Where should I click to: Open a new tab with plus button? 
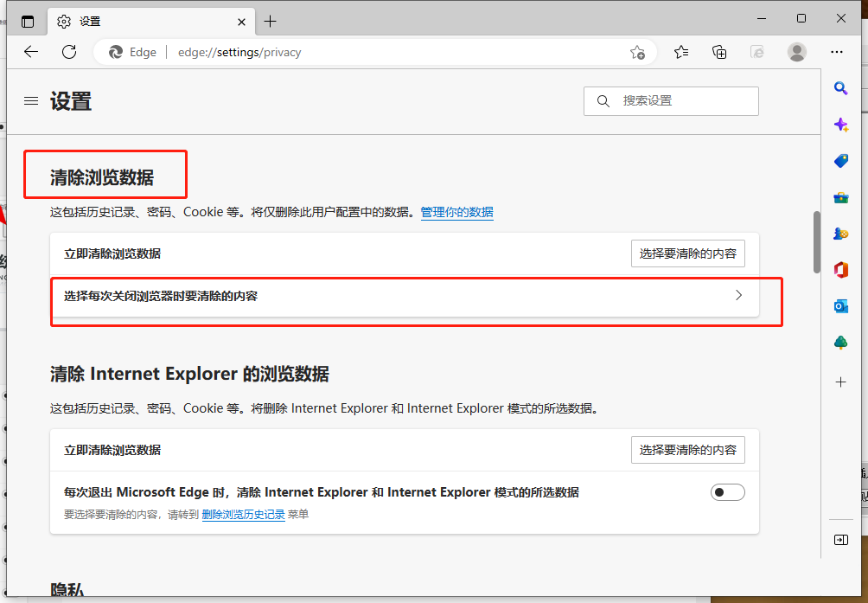click(270, 22)
